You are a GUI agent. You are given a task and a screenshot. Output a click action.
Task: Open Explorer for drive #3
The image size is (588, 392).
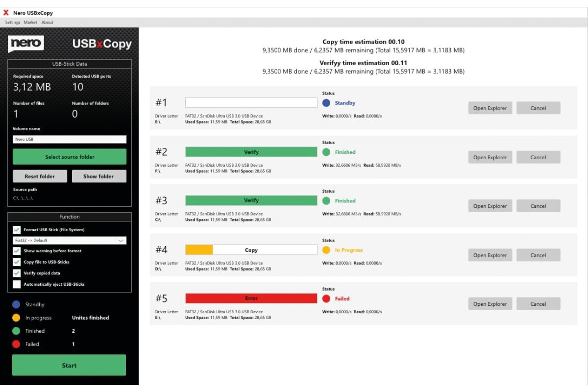[x=490, y=206]
